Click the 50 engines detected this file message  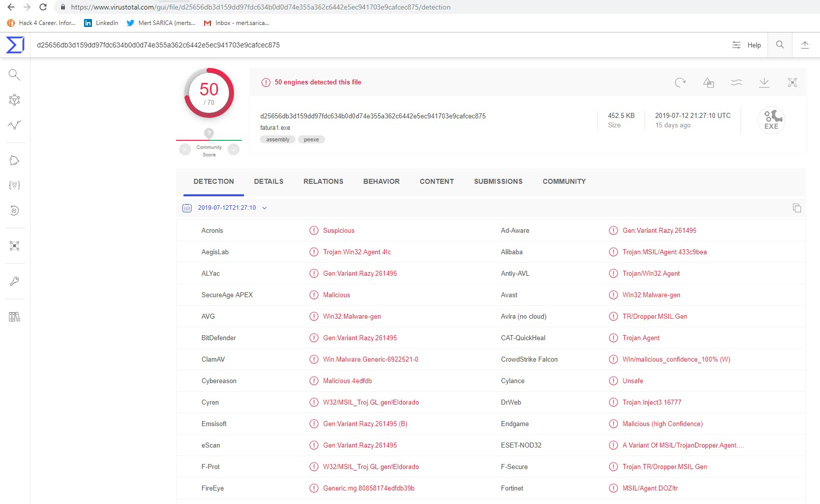(317, 82)
